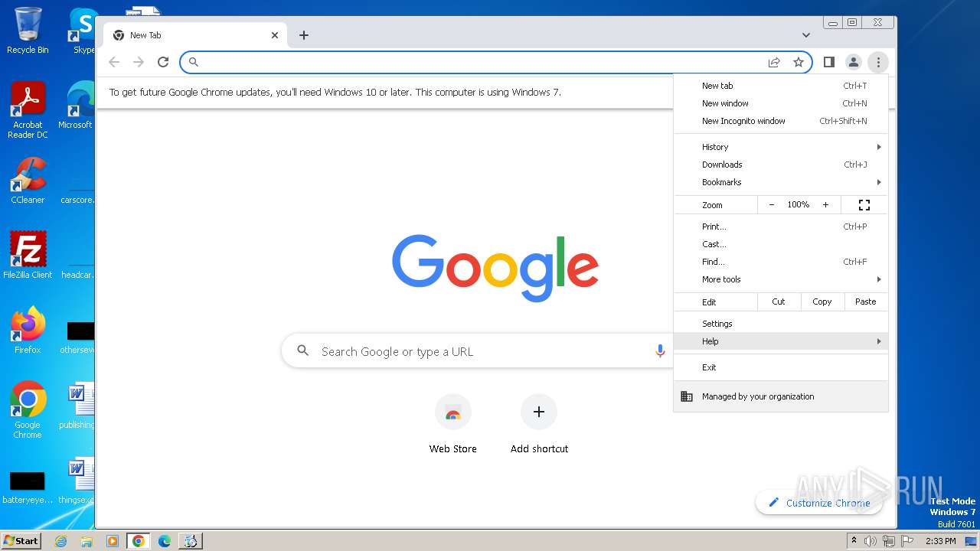Toggle fullscreen mode icon in Zoom row
The image size is (980, 551).
point(864,205)
